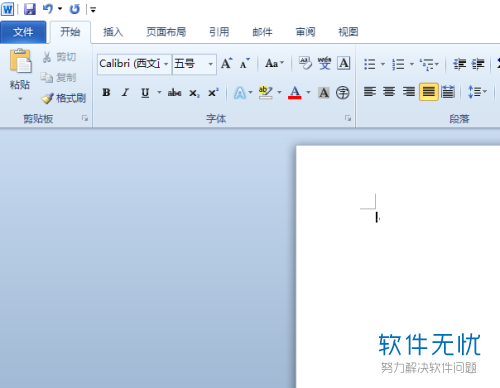Click the Calibri font name box
The image size is (500, 388).
[130, 64]
